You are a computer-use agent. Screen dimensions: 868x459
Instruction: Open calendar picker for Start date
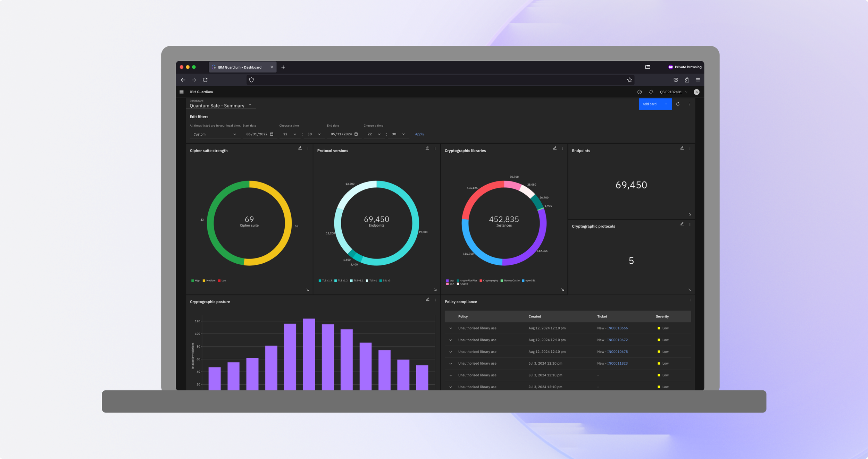(272, 134)
